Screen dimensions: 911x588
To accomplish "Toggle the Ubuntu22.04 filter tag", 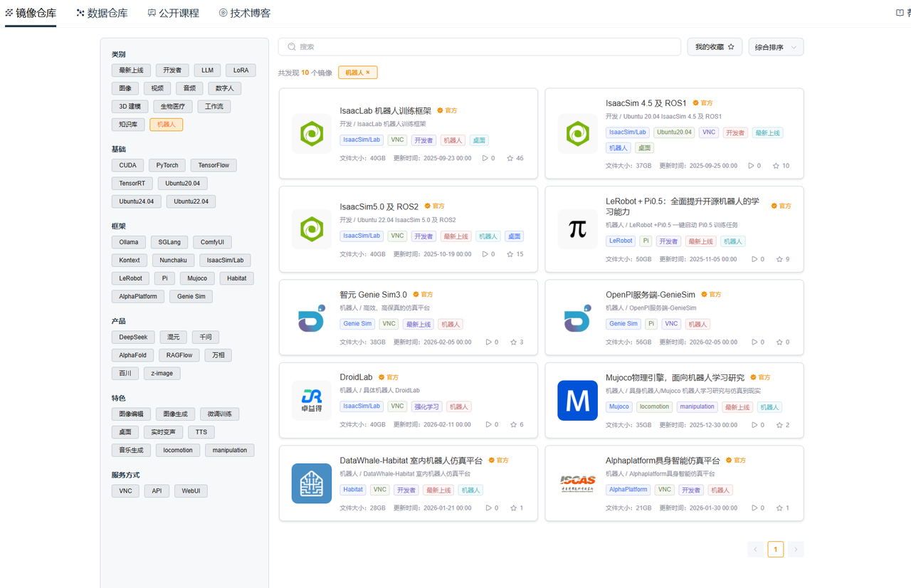I will 191,201.
